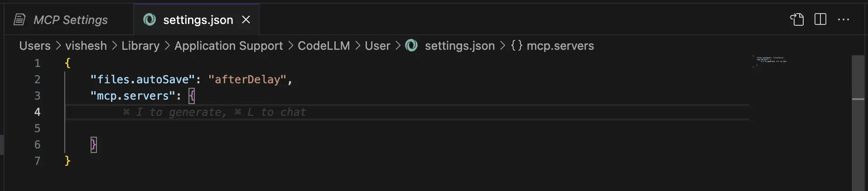Click the breadcrumb settings.json swirl icon

click(411, 45)
